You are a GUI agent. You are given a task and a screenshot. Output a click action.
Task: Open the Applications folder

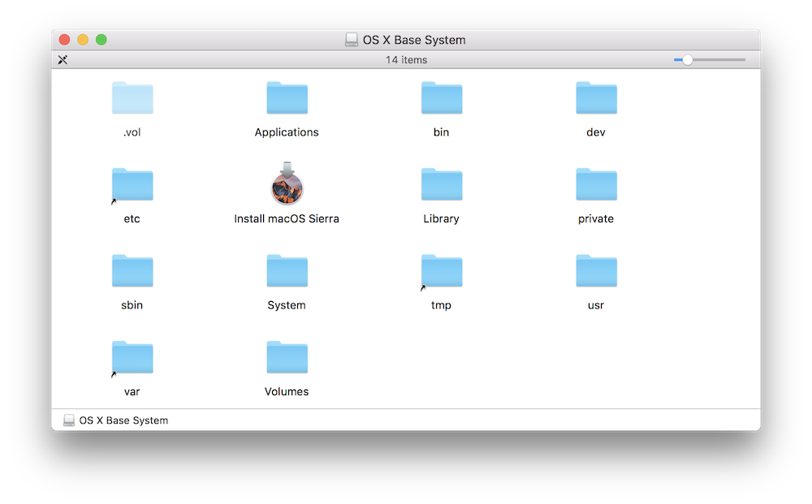click(287, 98)
